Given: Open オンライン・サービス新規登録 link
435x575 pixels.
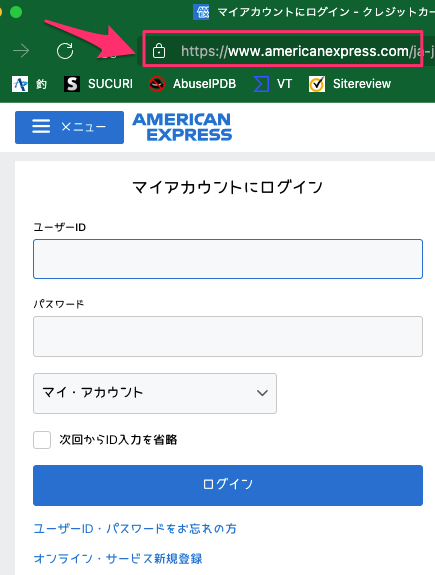Looking at the screenshot, I should (x=118, y=558).
